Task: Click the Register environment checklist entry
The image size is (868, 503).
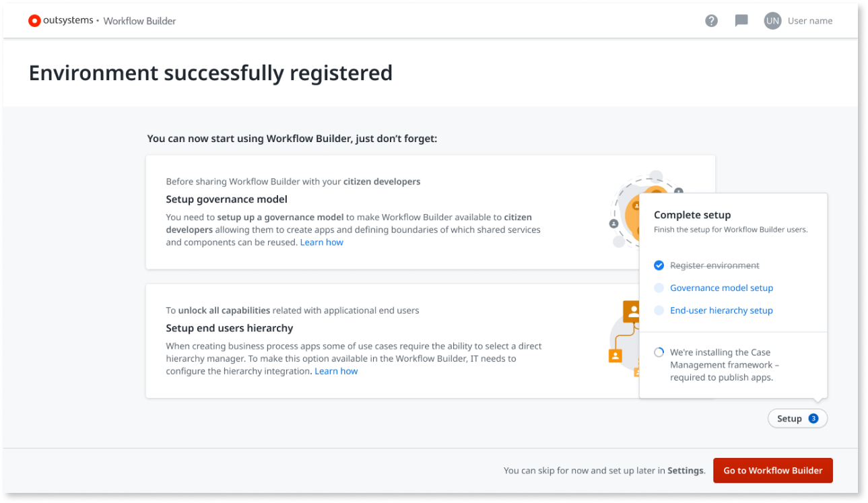Action: (x=714, y=265)
